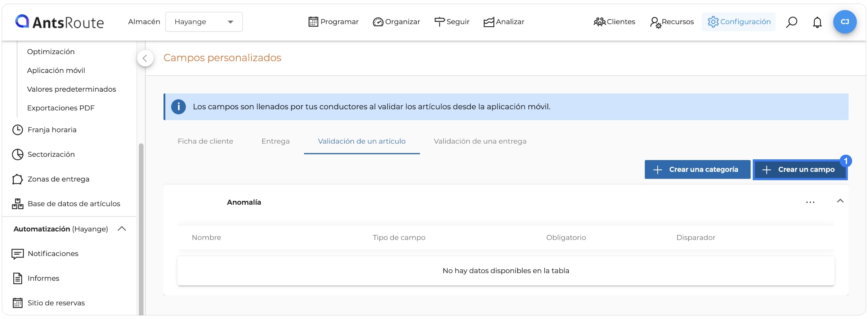Click the Sitio de reservas calendar icon
868x319 pixels.
[18, 303]
